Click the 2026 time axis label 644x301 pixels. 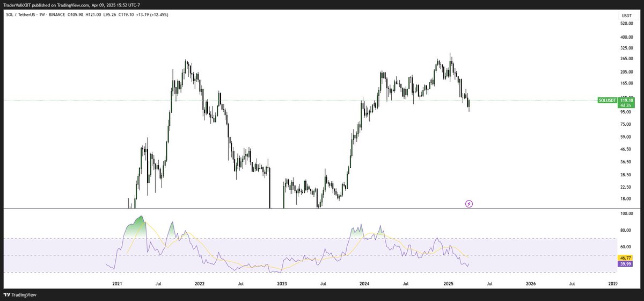(530, 283)
